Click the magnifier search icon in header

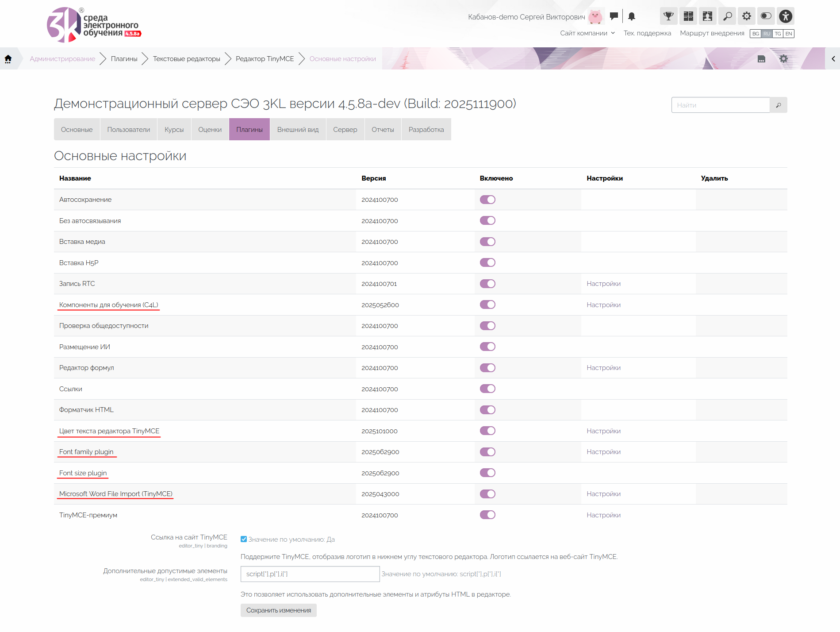727,16
